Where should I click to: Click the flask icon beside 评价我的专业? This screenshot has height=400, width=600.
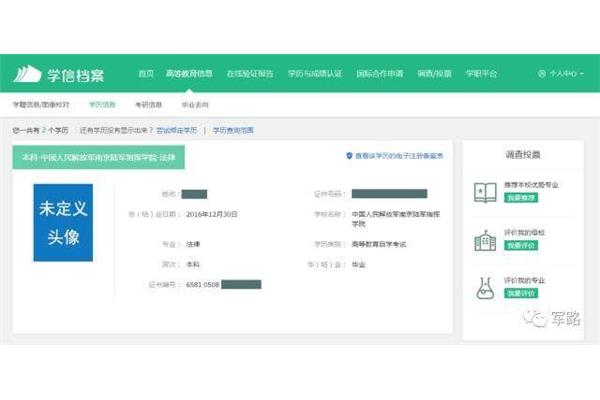[x=485, y=288]
